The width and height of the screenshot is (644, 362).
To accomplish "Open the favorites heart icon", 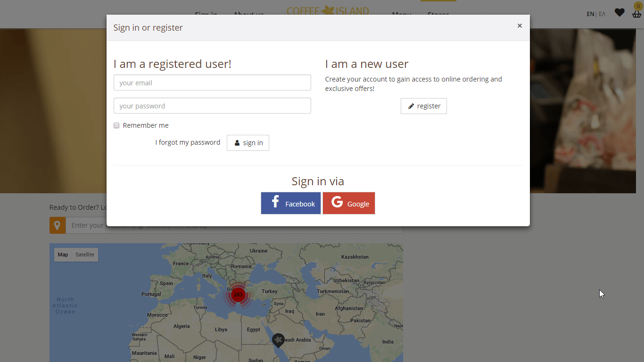I will point(619,13).
